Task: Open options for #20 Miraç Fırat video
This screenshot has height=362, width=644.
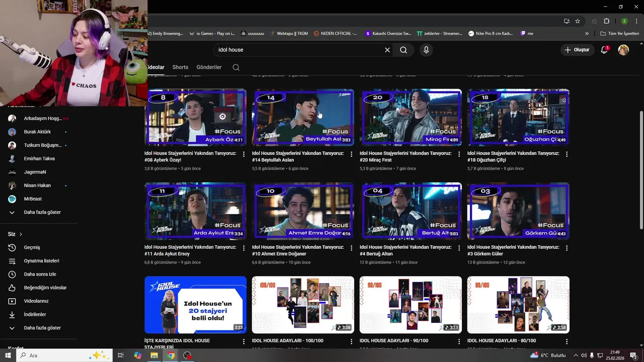Action: pyautogui.click(x=459, y=154)
